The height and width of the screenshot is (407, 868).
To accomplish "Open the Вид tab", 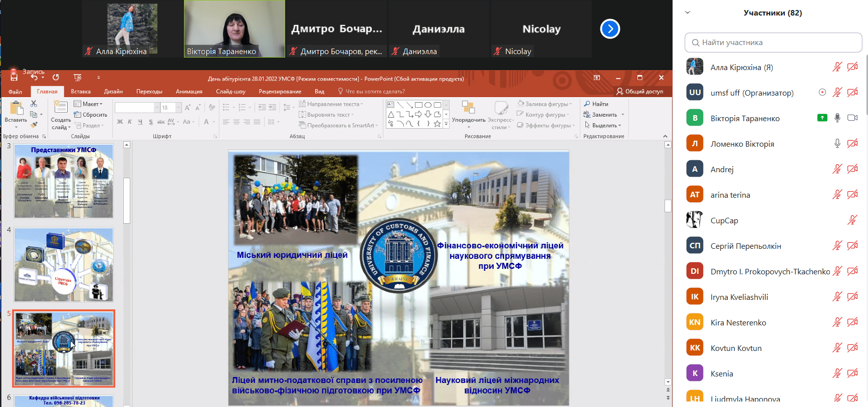I will pos(320,92).
